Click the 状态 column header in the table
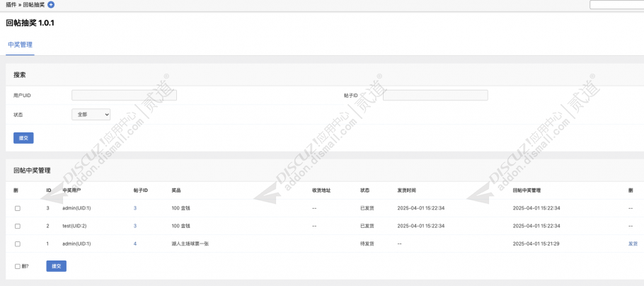This screenshot has height=286, width=644. [x=364, y=190]
